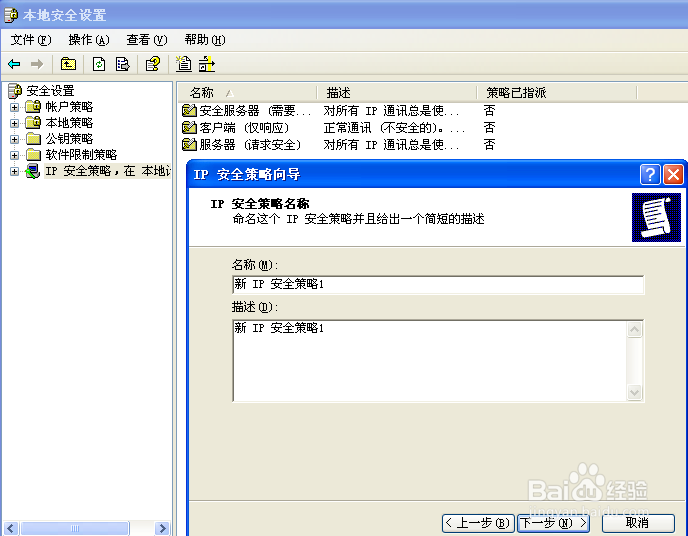The height and width of the screenshot is (536, 688).
Task: Click the 下一步(N) next button
Action: click(x=553, y=523)
